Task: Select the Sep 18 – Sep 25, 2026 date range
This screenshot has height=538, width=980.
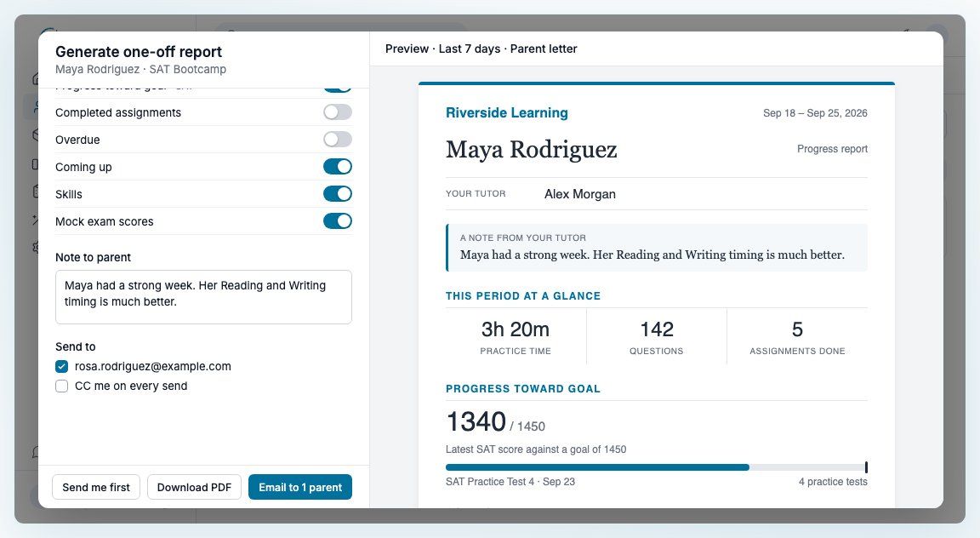Action: [x=815, y=113]
